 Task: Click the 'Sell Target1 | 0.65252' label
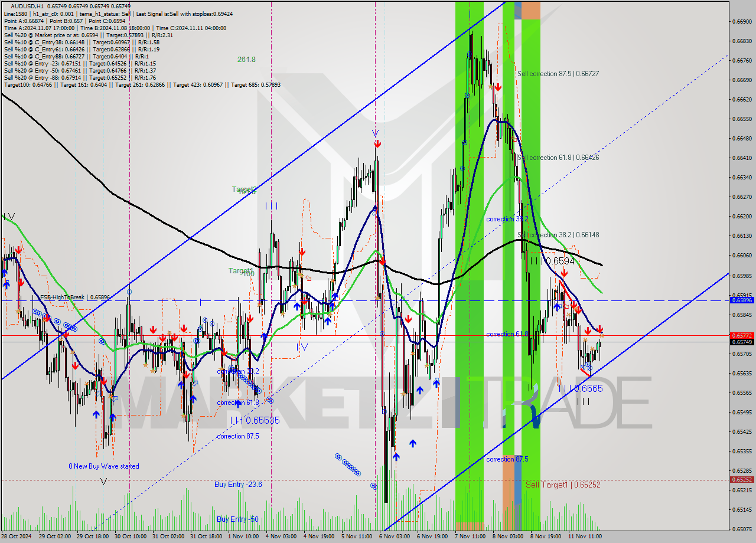563,485
